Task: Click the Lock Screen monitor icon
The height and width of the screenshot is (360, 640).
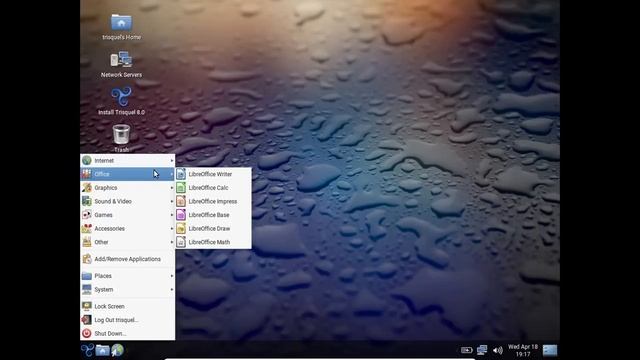Action: [87, 306]
